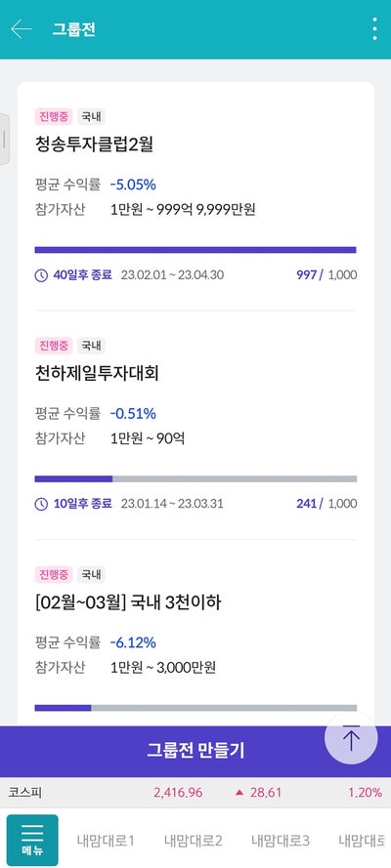Tap the clock icon beside 40일후 종료
The height and width of the screenshot is (868, 391).
point(41,275)
